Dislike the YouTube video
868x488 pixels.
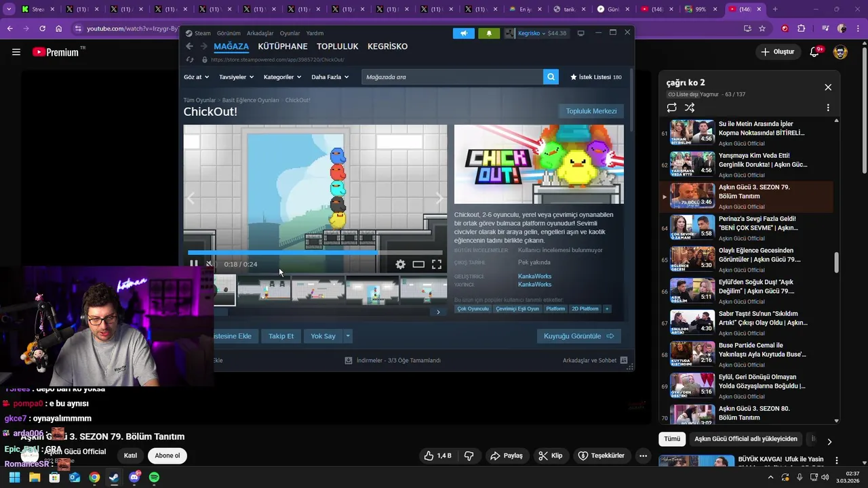[x=469, y=456]
